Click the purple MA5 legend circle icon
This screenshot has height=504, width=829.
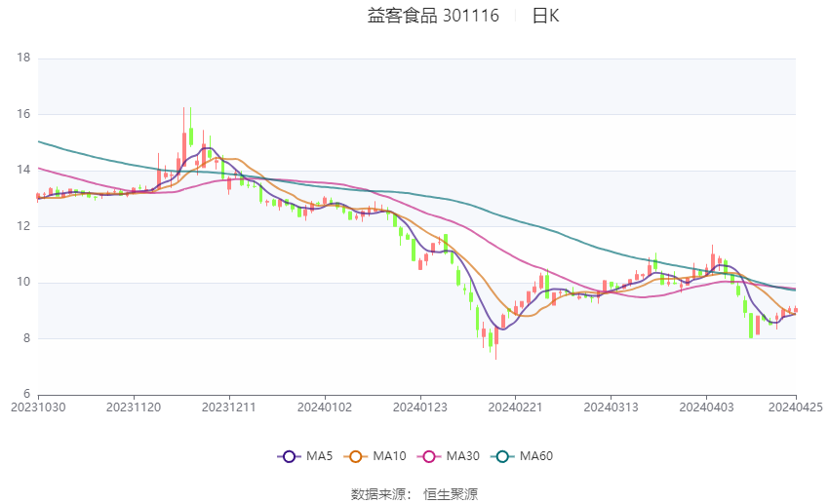[289, 456]
